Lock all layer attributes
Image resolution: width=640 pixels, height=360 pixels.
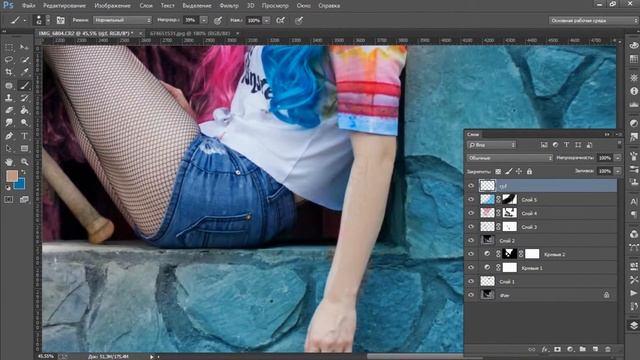(529, 171)
